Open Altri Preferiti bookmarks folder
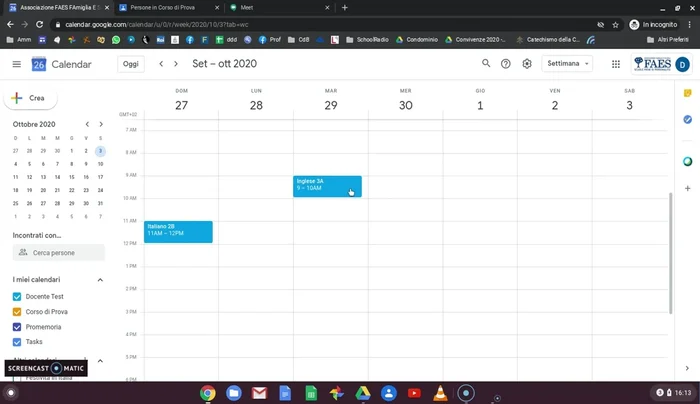 coord(668,40)
